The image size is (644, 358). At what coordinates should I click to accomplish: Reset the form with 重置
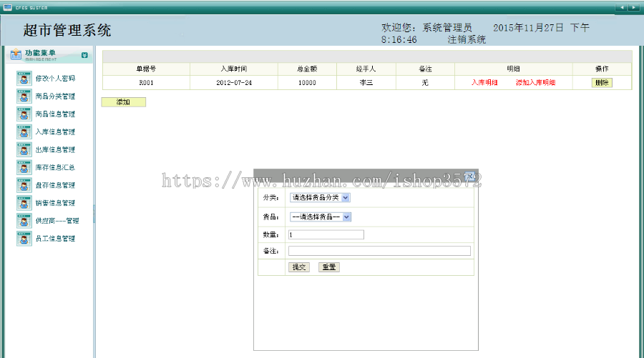(x=329, y=267)
